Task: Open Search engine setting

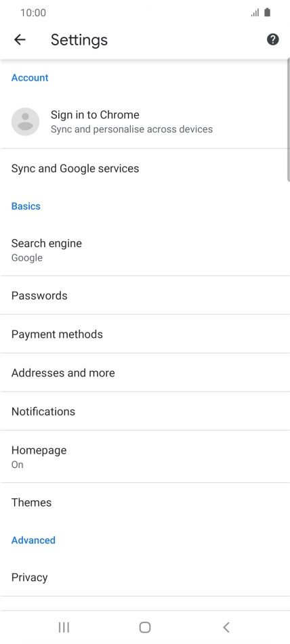Action: click(145, 250)
